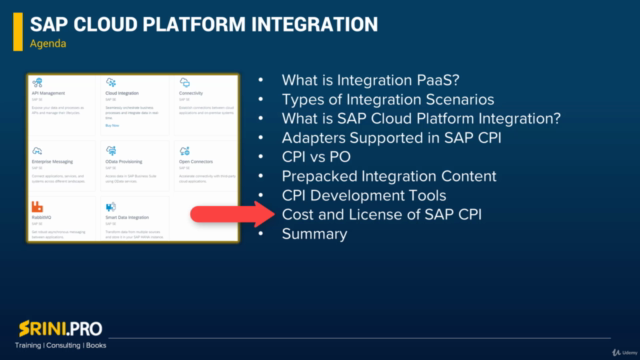Click 'Adapters Supported in SAP CPI' item

point(391,138)
